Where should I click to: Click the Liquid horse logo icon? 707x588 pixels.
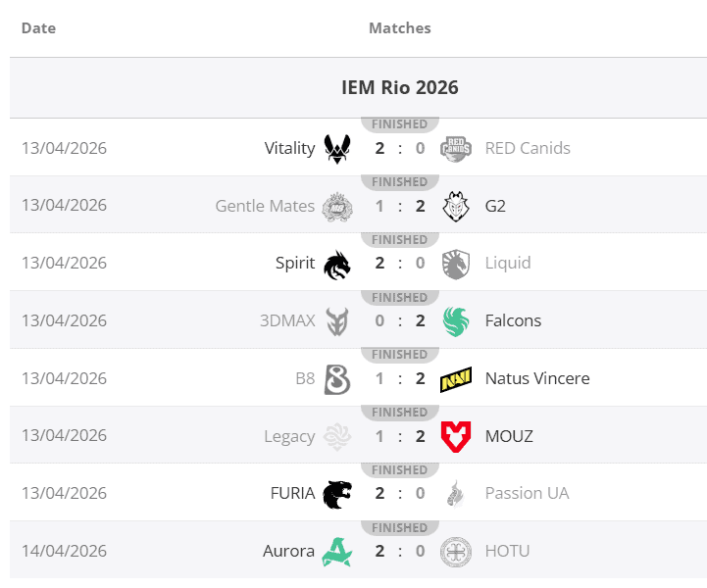tap(456, 264)
